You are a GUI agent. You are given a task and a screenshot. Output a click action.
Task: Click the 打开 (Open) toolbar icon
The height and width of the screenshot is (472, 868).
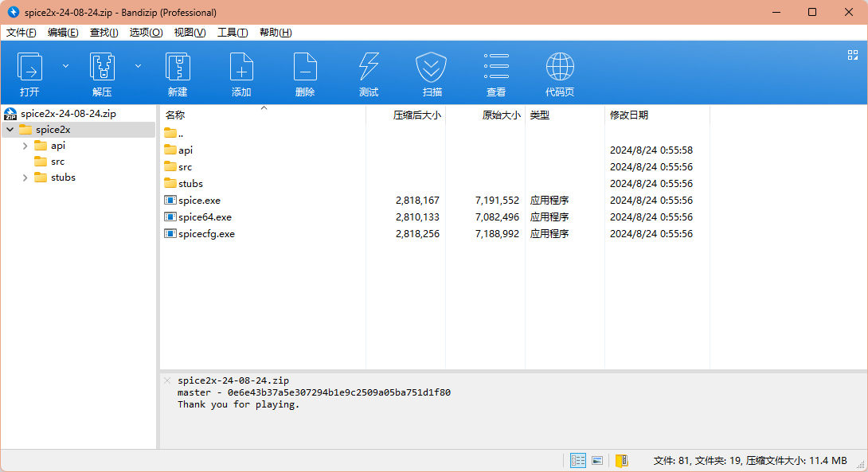(x=30, y=68)
